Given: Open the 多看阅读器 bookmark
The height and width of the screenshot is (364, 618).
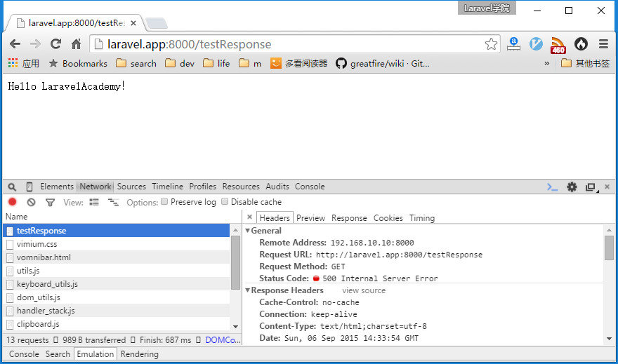Looking at the screenshot, I should pos(298,63).
